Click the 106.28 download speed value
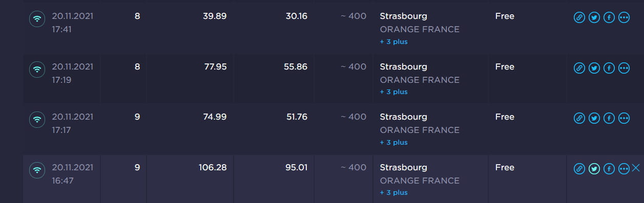Screen dimensions: 644x203 pos(213,167)
